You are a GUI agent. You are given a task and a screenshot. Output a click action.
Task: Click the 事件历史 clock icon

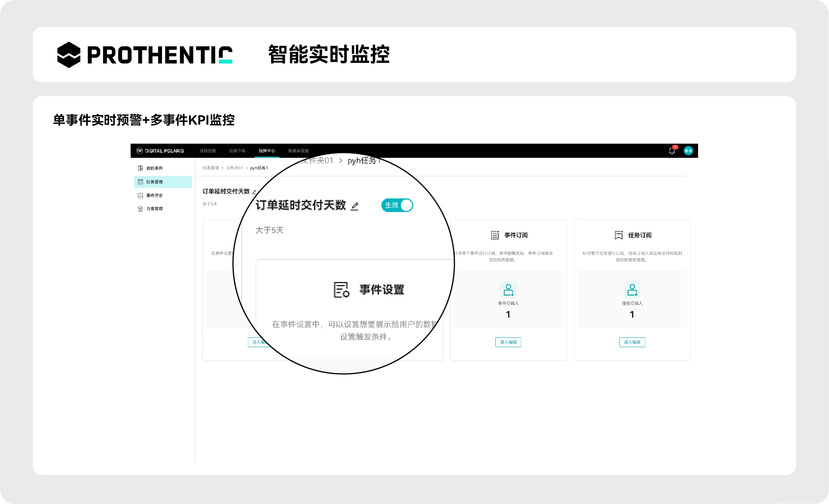(140, 195)
